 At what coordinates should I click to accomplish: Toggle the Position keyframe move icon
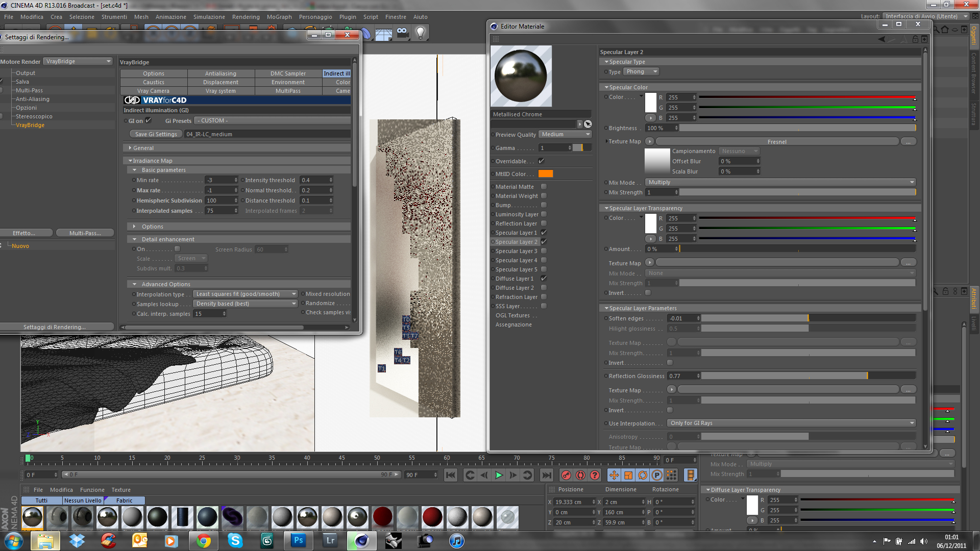click(x=614, y=475)
